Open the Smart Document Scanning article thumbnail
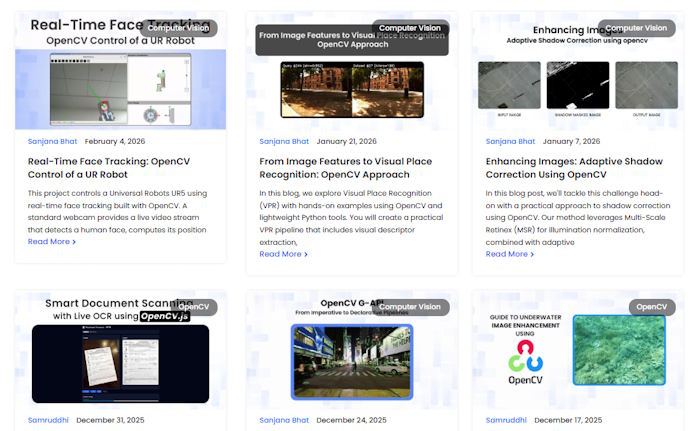The image size is (700, 431). 121,350
